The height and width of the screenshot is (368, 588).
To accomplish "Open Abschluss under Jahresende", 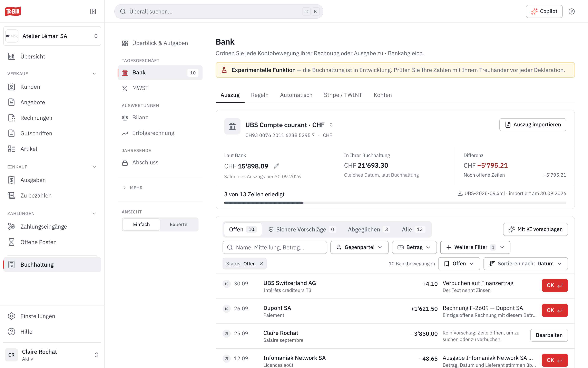I will pyautogui.click(x=160, y=163).
